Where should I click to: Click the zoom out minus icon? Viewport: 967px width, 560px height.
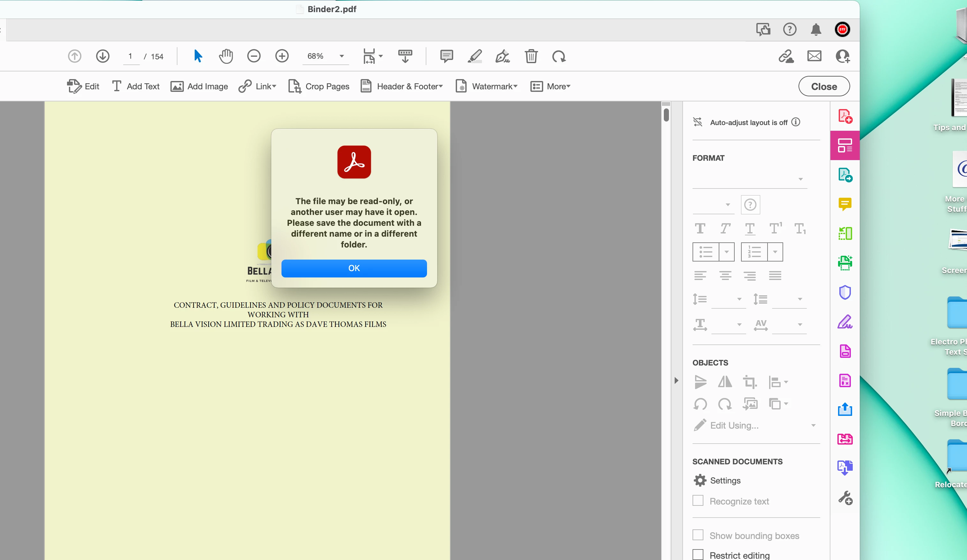(254, 56)
